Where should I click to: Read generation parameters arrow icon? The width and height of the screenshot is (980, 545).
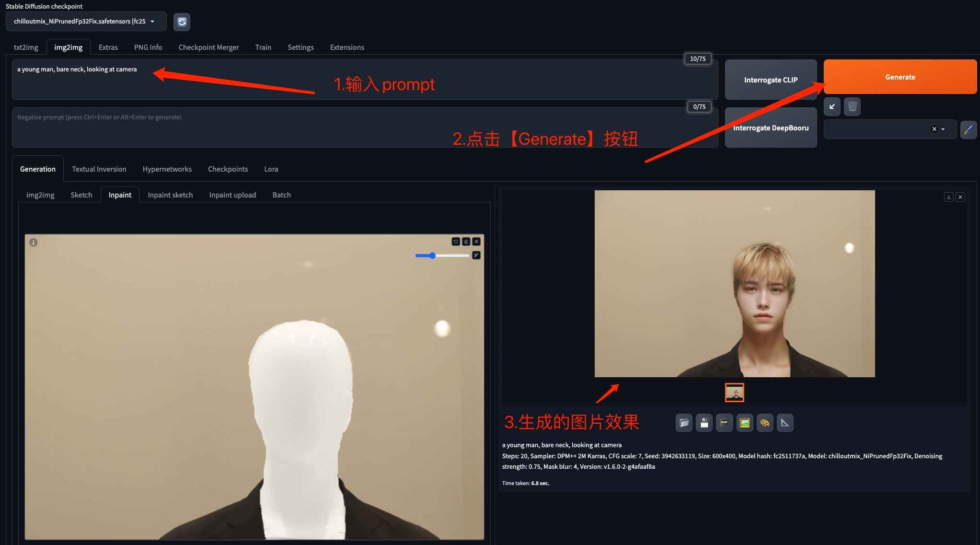coord(832,106)
